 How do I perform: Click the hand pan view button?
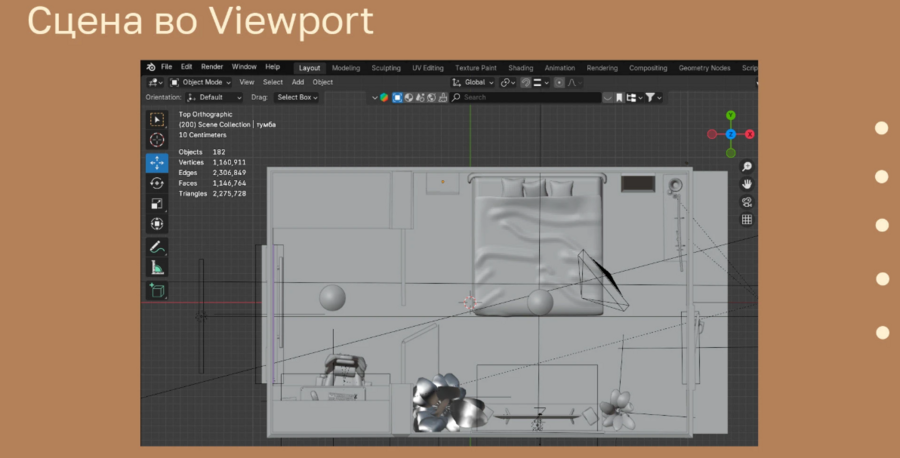tap(747, 185)
